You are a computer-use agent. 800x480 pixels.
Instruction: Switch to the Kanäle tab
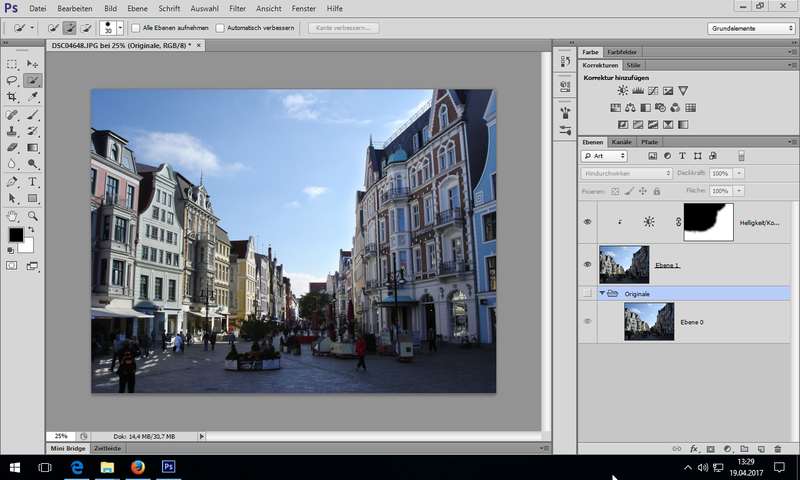click(621, 142)
